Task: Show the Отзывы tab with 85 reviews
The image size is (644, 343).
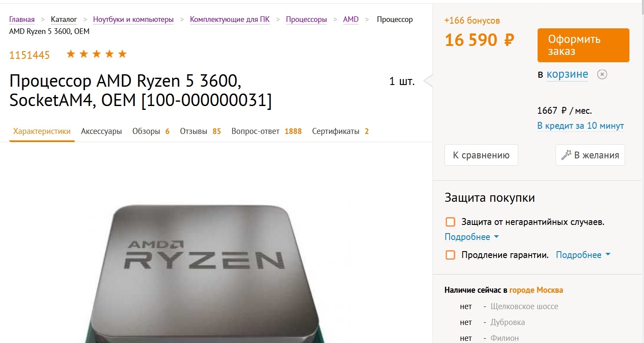Action: pos(200,131)
